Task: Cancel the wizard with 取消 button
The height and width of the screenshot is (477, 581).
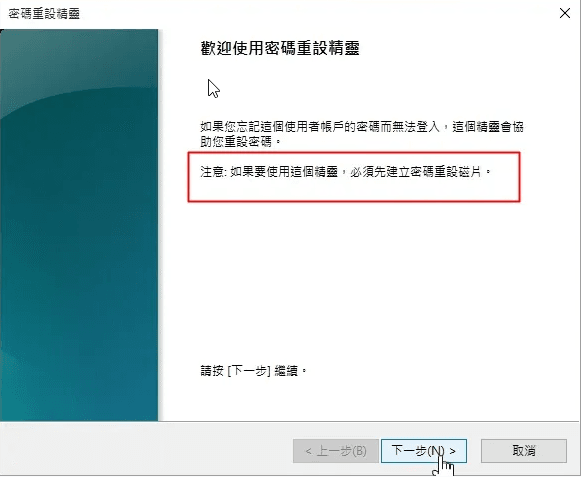Action: 524,451
